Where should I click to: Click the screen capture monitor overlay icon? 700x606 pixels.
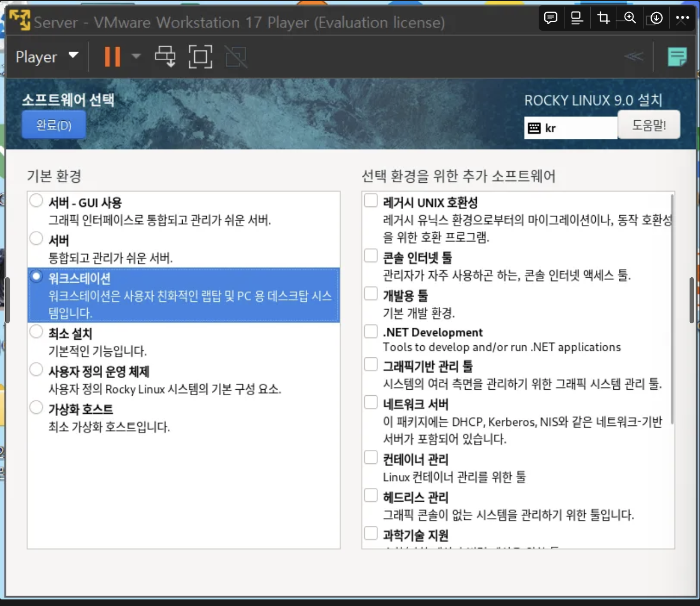point(577,18)
